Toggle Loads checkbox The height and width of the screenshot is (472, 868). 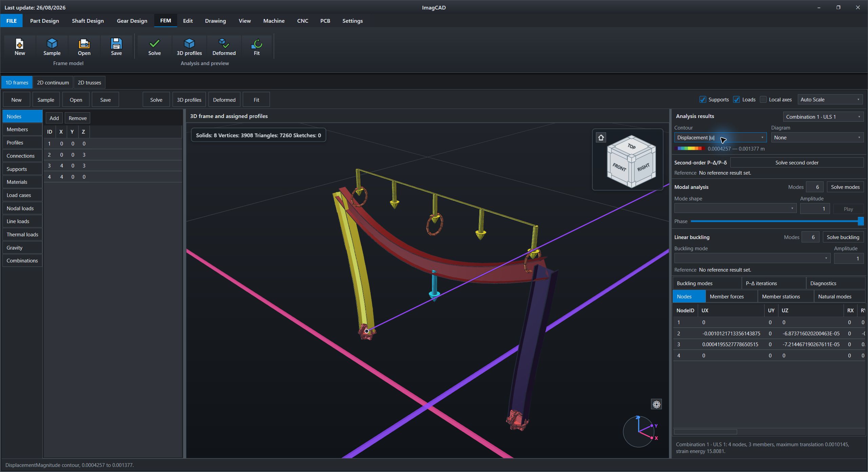pyautogui.click(x=736, y=100)
